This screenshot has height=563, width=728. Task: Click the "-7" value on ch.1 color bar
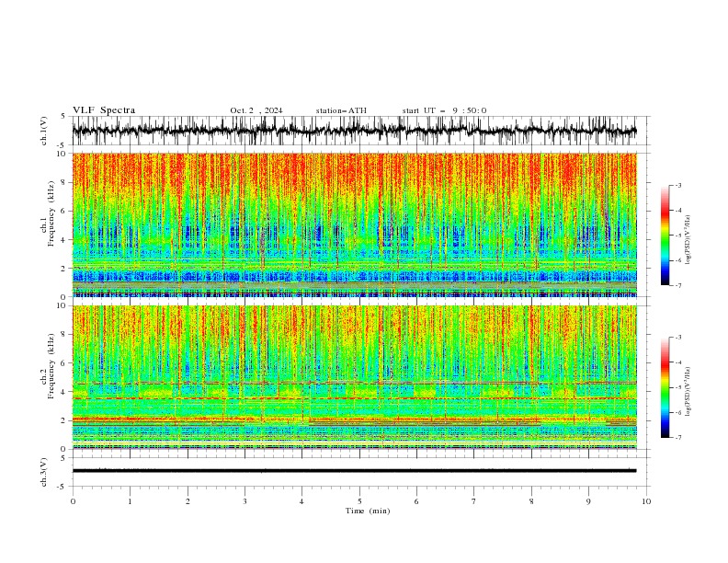tap(677, 285)
